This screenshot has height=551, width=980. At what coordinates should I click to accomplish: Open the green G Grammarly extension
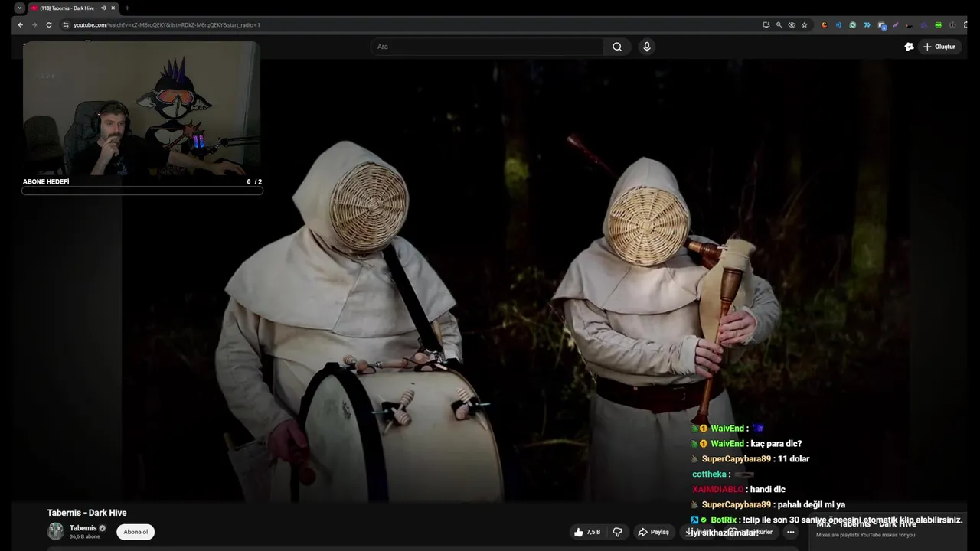pos(852,24)
